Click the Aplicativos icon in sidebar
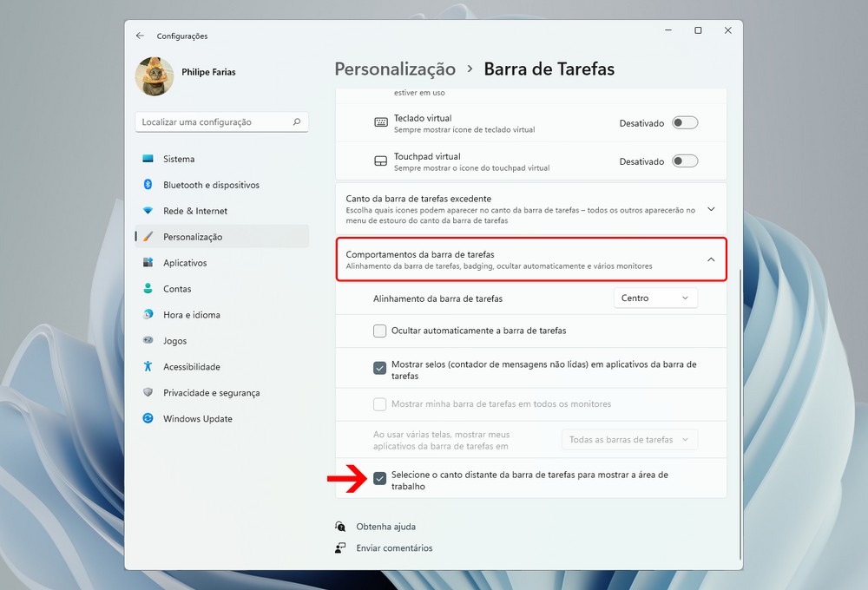Viewport: 868px width, 590px height. (x=148, y=263)
